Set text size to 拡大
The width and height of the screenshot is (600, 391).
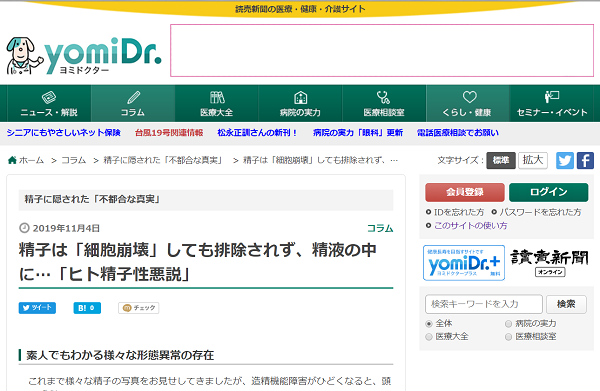coord(533,160)
